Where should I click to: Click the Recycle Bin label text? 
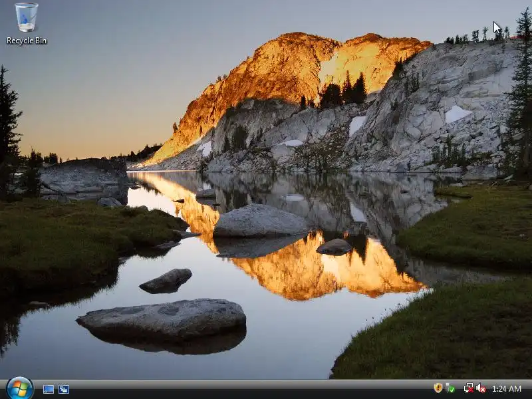click(27, 41)
